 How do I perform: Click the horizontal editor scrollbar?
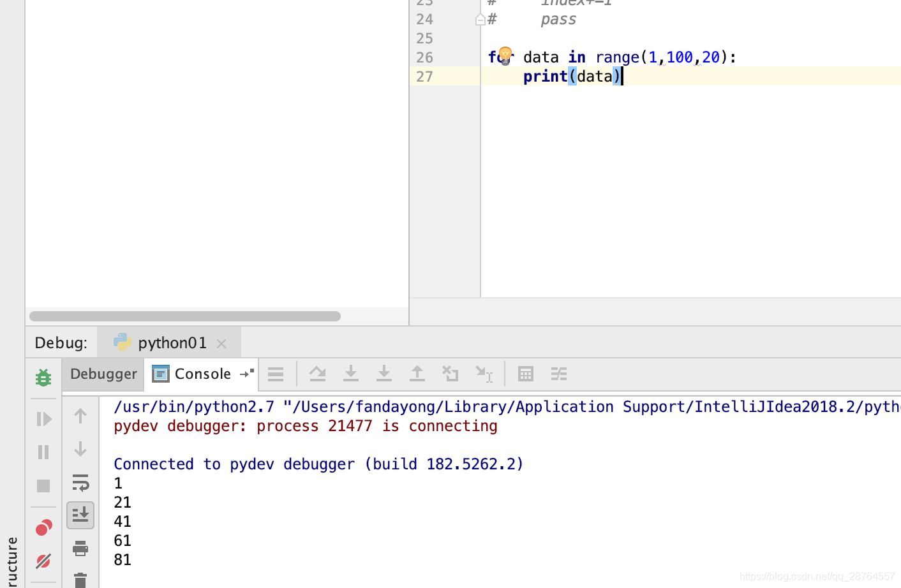(x=185, y=316)
